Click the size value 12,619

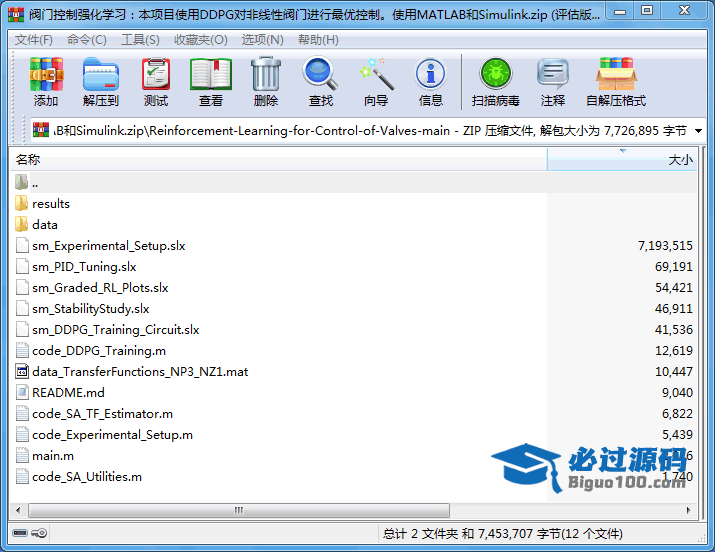point(674,351)
